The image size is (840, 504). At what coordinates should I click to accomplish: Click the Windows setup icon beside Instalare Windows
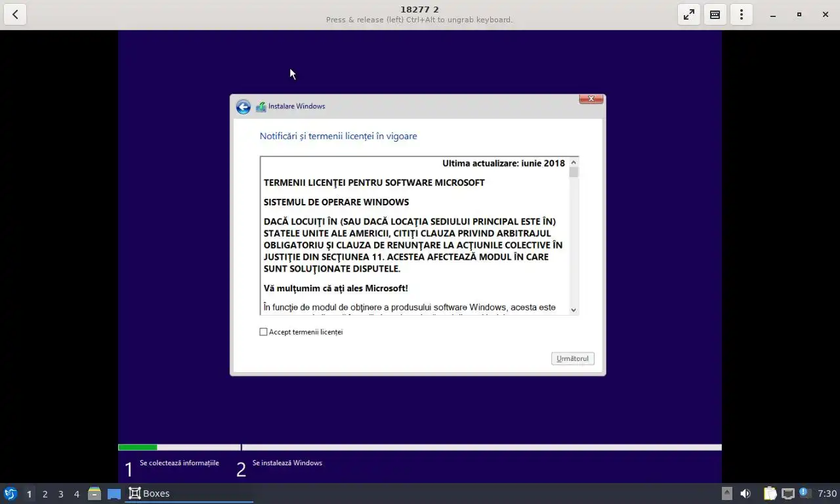pos(261,106)
